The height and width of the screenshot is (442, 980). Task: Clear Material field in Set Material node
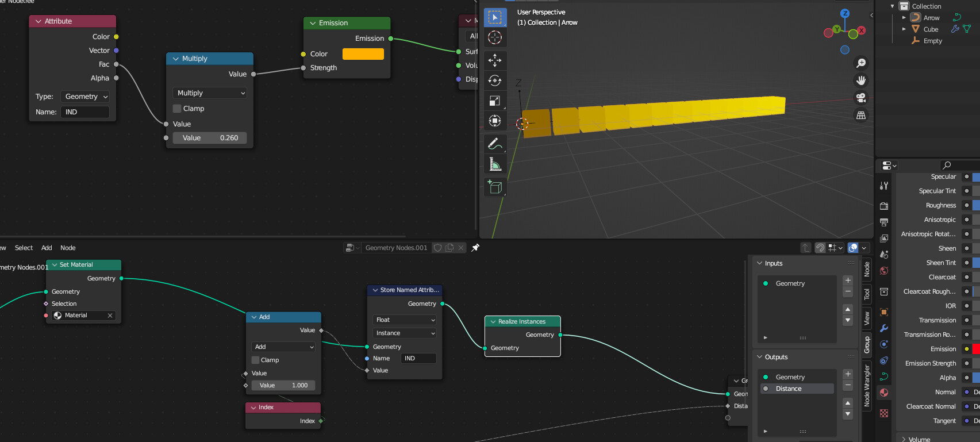pyautogui.click(x=110, y=316)
